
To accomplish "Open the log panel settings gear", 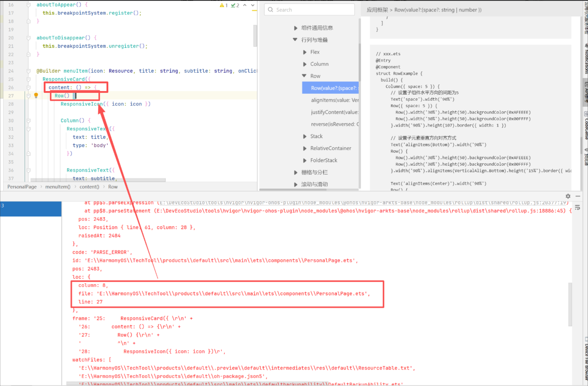I will coord(568,196).
